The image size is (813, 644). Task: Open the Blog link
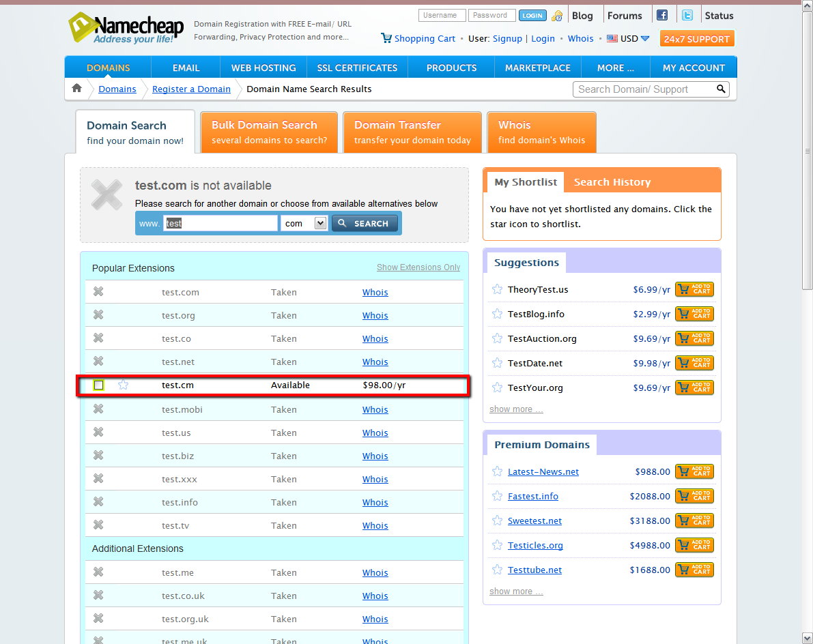(582, 16)
